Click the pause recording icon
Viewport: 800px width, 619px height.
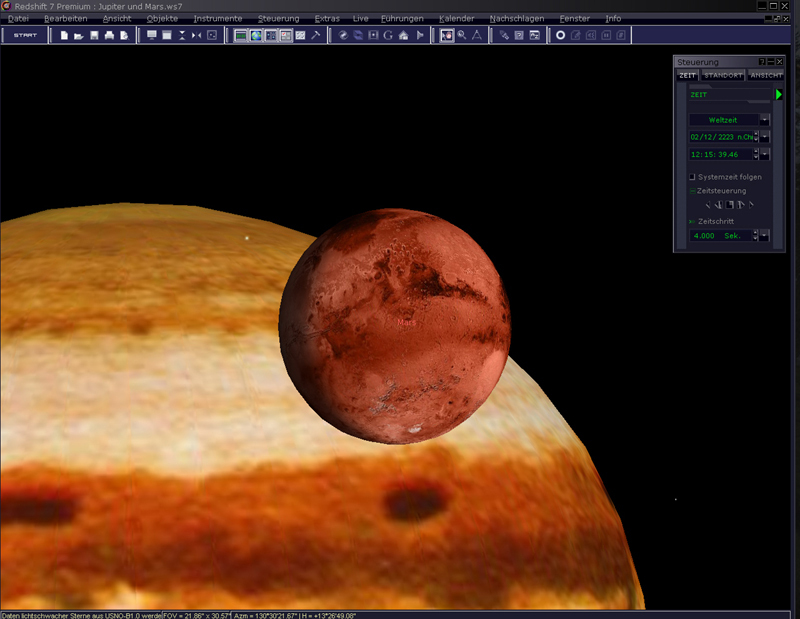(606, 35)
